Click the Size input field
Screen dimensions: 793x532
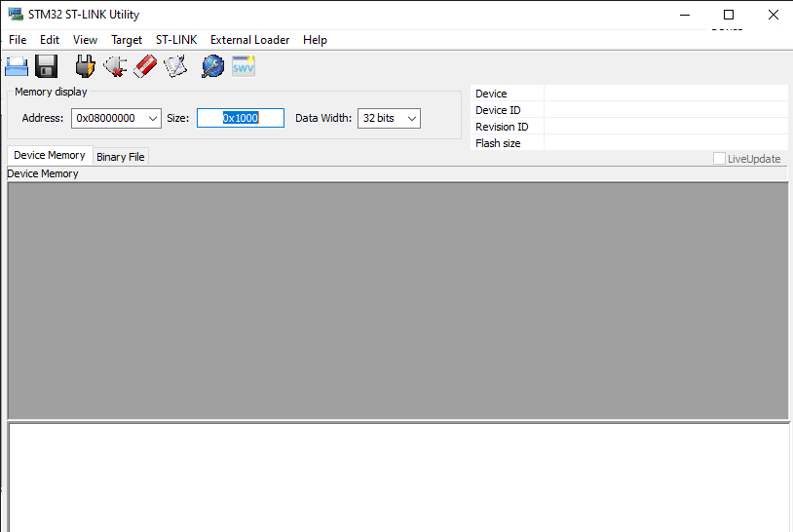pos(241,118)
